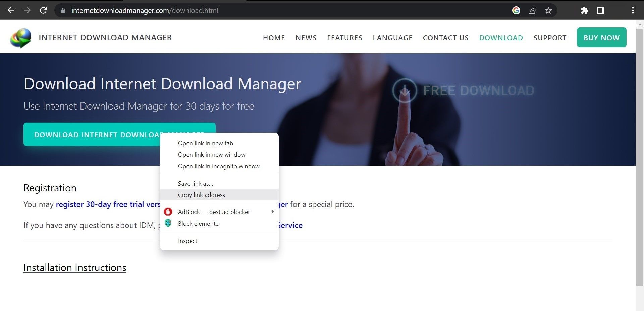The height and width of the screenshot is (311, 644).
Task: Open Chrome three-dot menu
Action: pos(633,10)
